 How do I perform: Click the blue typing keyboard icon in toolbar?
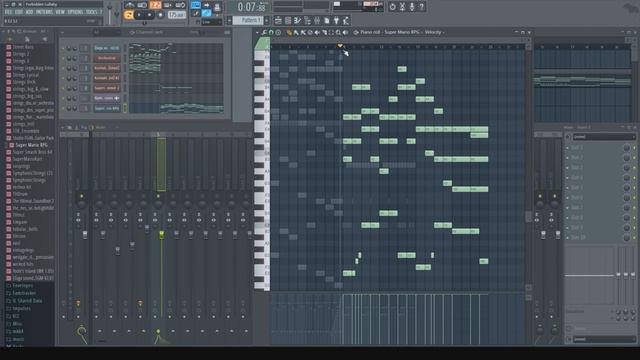[x=196, y=5]
